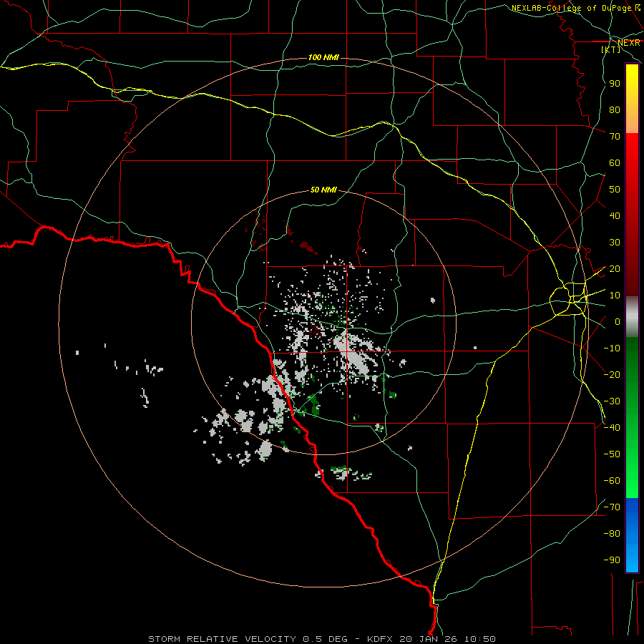Click the -50 value on velocity scale
644x644 pixels.
pyautogui.click(x=612, y=454)
